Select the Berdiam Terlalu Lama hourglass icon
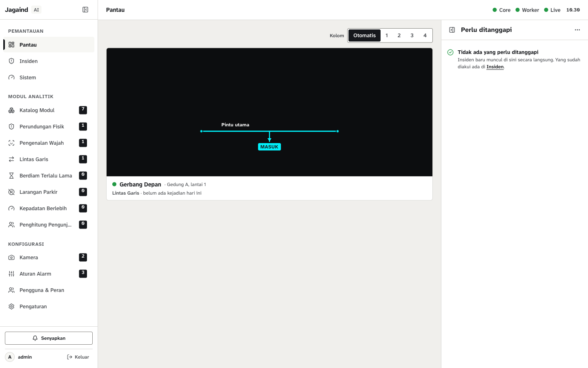The image size is (588, 368). pos(11,175)
